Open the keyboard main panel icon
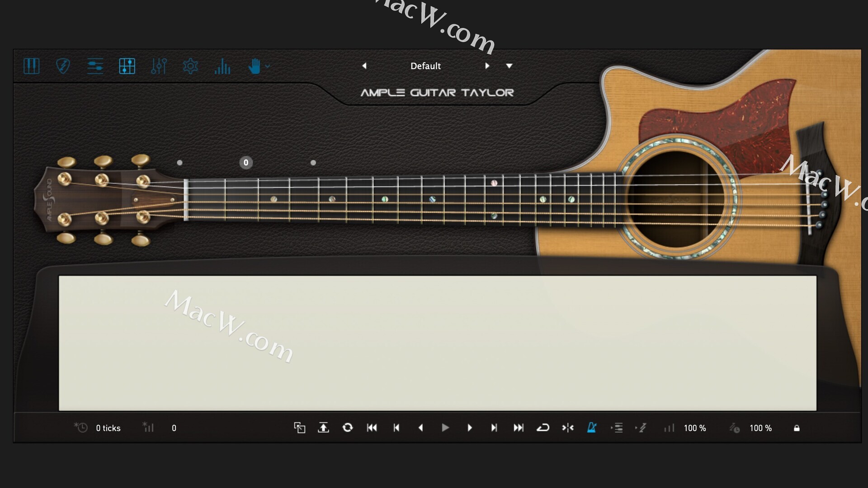The height and width of the screenshot is (488, 868). pos(32,66)
